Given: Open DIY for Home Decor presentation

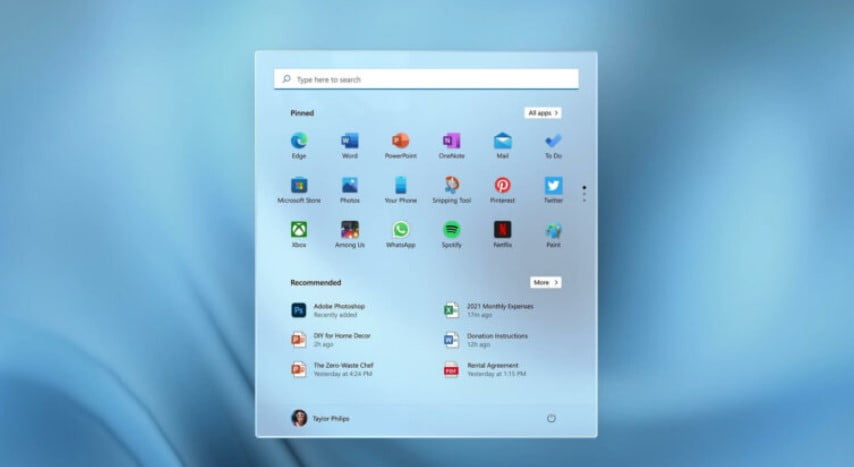Looking at the screenshot, I should (331, 339).
